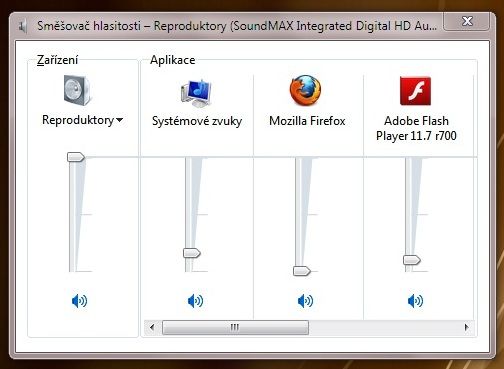Close the Směšovač hlasitosti window
Image resolution: width=504 pixels, height=369 pixels.
[467, 21]
